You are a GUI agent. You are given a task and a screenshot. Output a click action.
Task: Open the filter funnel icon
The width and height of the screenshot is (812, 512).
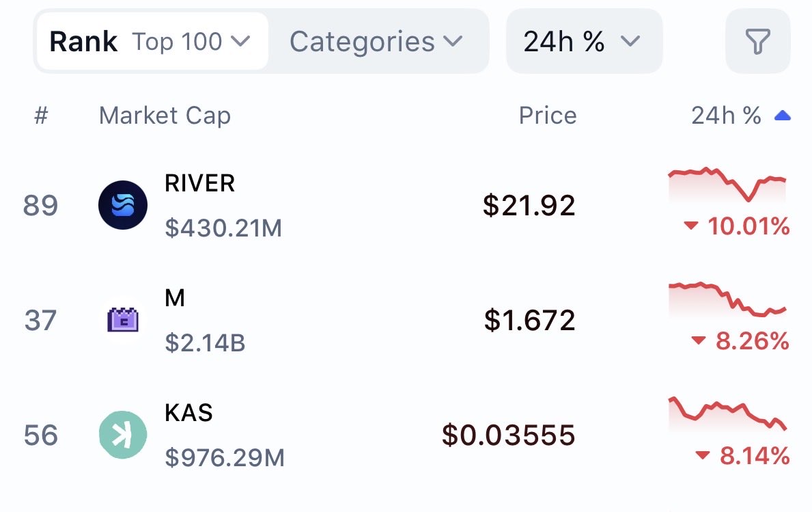point(757,42)
